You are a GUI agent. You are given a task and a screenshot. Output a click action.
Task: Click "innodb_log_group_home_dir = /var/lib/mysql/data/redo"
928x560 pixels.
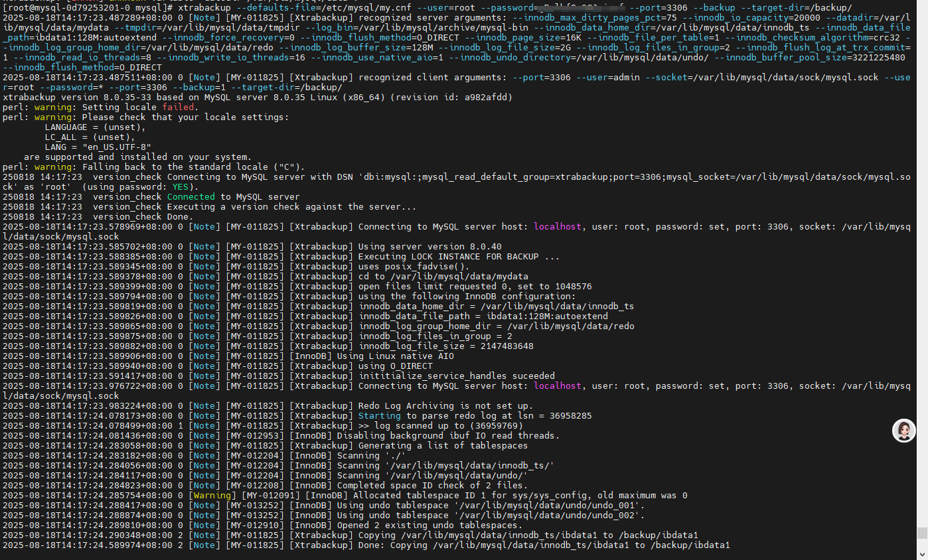click(x=496, y=326)
